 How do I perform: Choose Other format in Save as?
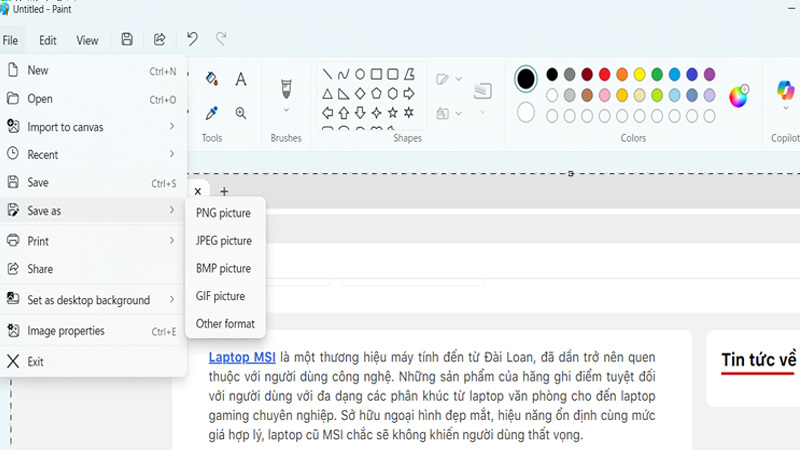point(225,323)
